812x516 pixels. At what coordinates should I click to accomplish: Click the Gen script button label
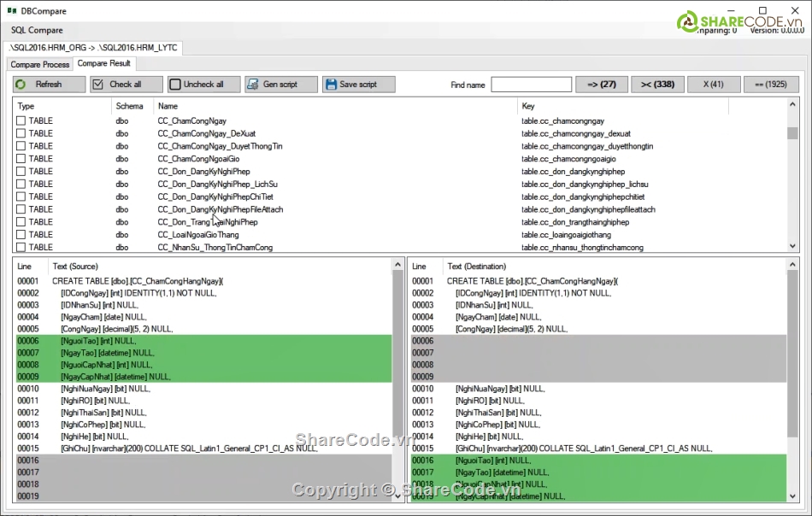(x=280, y=85)
